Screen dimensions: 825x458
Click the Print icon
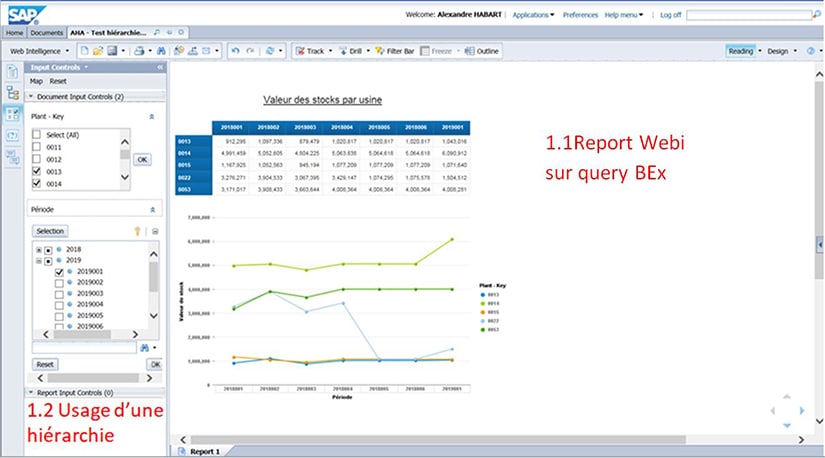tap(139, 51)
